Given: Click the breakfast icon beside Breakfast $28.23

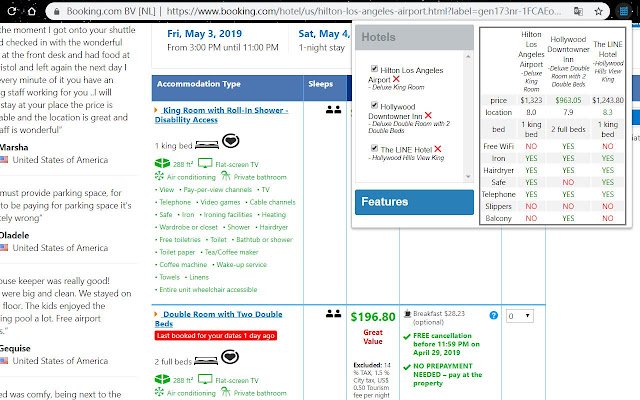Looking at the screenshot, I should point(407,313).
